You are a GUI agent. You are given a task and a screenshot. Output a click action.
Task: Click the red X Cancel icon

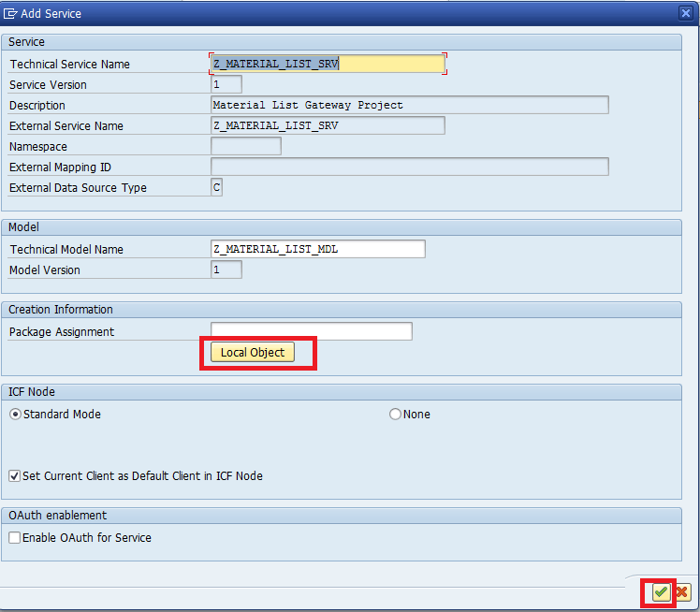681,592
